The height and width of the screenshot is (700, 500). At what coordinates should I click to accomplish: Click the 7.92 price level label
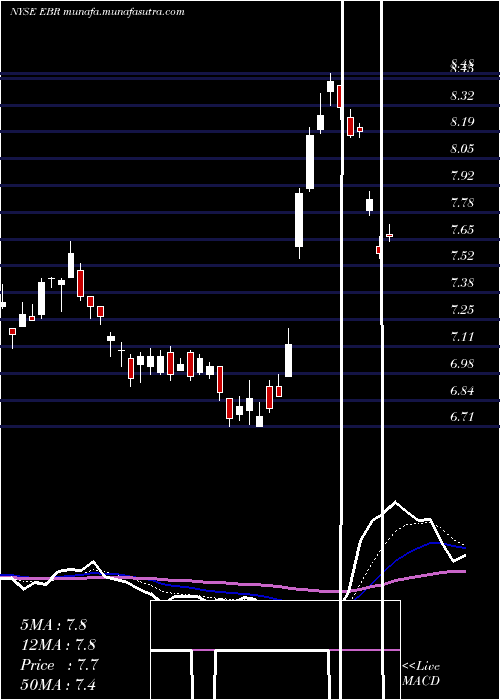462,175
